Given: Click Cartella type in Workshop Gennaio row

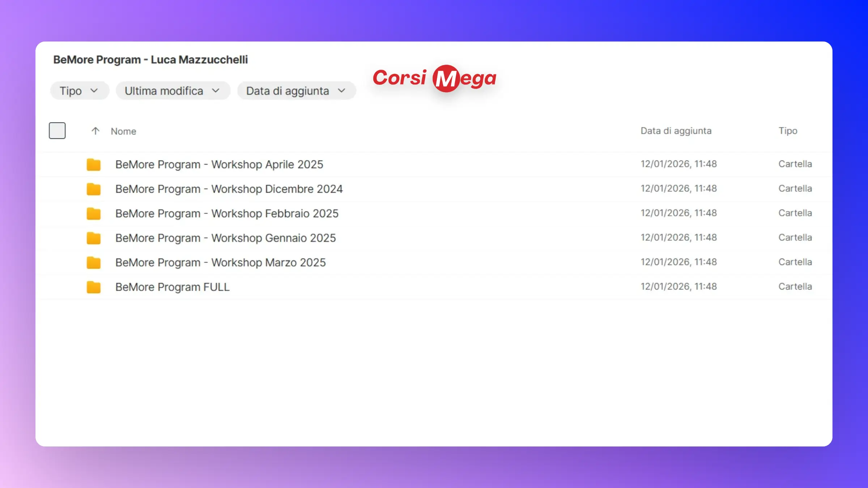Looking at the screenshot, I should 795,237.
